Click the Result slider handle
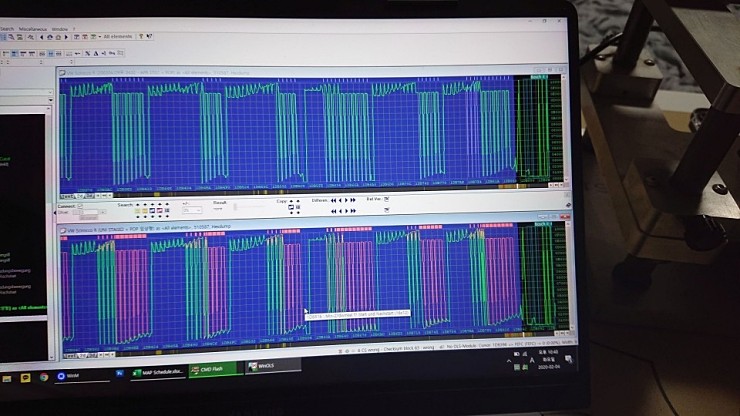This screenshot has width=740, height=416. tap(235, 207)
